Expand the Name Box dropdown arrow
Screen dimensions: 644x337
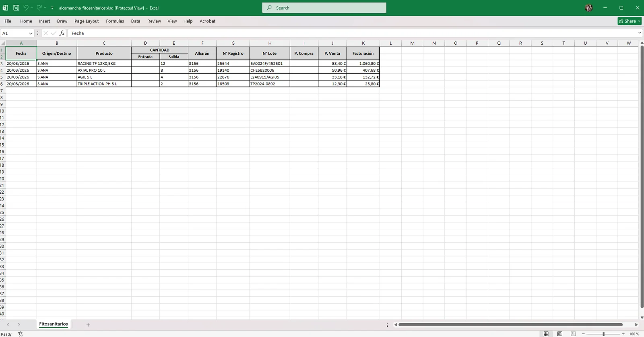[x=31, y=33]
